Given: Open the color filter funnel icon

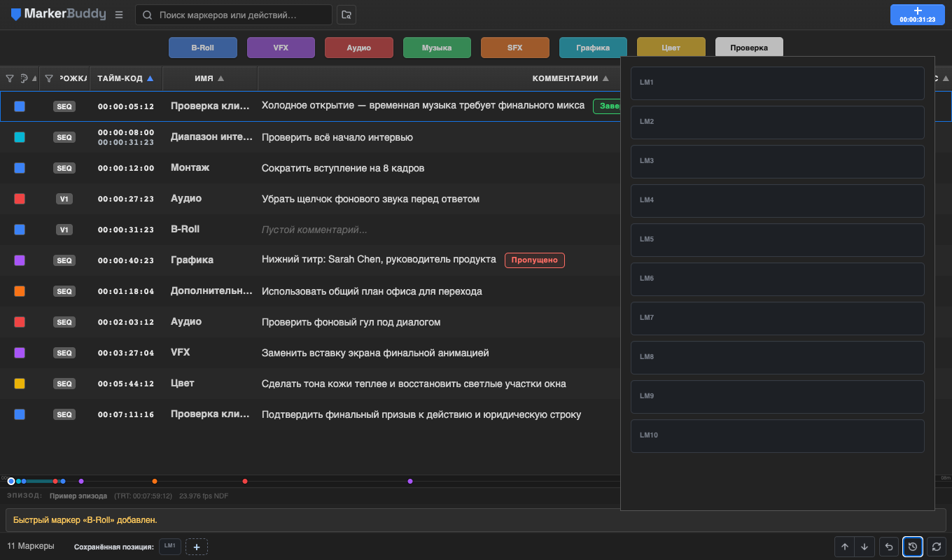Looking at the screenshot, I should tap(10, 78).
